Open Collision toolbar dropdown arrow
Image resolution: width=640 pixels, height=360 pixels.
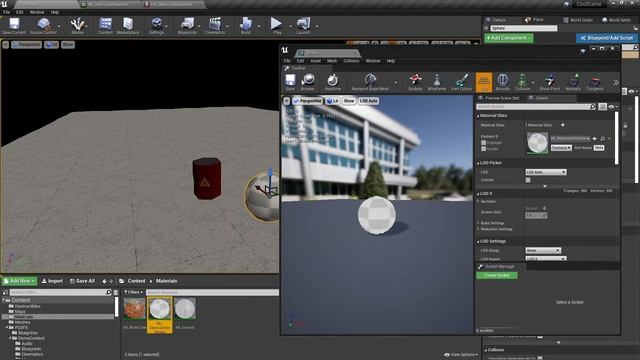533,82
